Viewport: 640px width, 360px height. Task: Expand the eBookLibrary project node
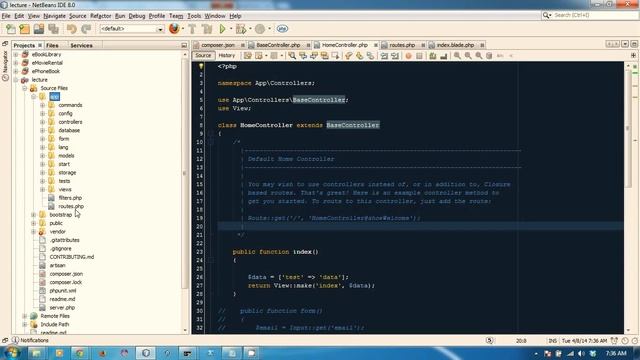[x=16, y=54]
